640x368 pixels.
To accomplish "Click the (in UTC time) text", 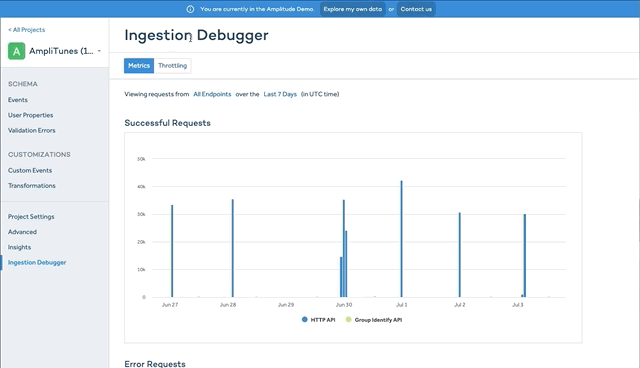I will (320, 94).
